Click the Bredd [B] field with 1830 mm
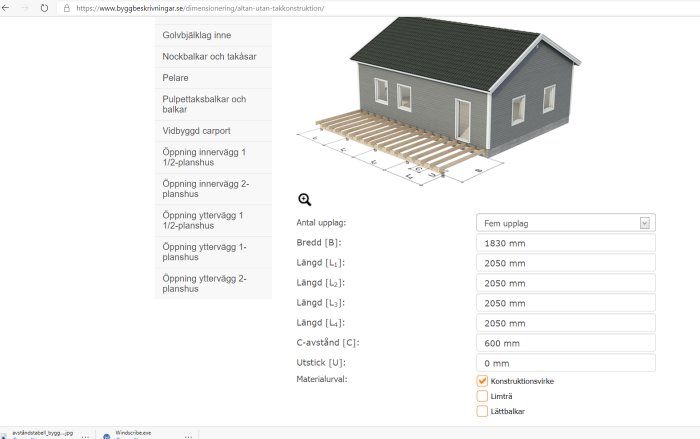 (x=566, y=243)
